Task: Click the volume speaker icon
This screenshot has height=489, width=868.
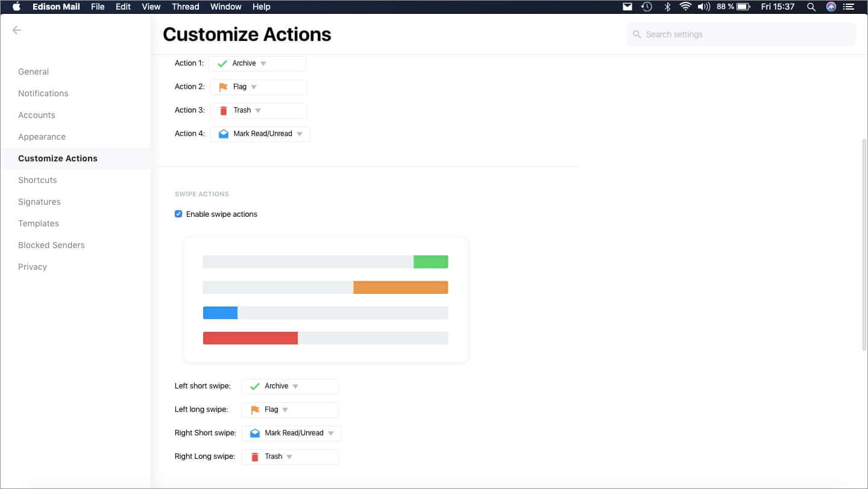Action: (703, 7)
